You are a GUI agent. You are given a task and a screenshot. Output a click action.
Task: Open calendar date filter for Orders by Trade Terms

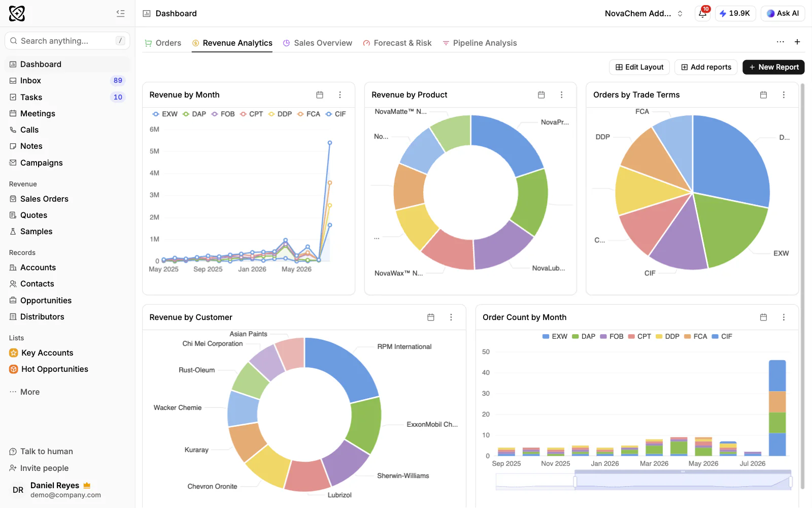(763, 95)
